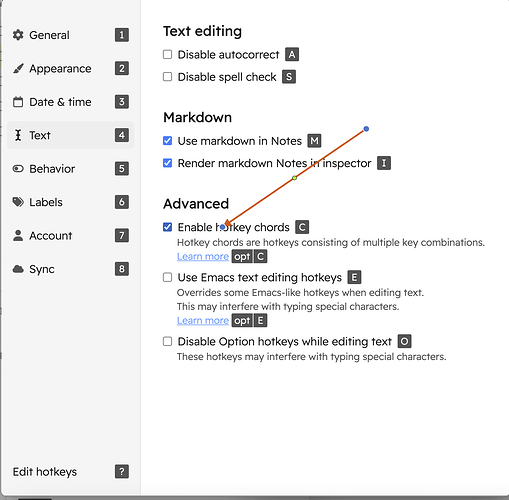Uncheck Enable hotkey chords
Screen dimensions: 509x500
click(167, 227)
